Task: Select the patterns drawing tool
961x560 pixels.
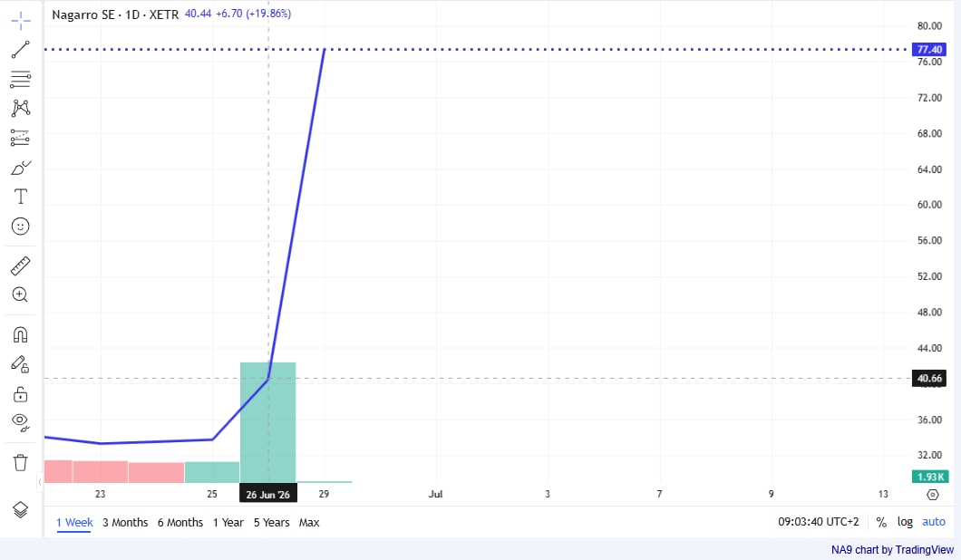Action: pos(20,109)
